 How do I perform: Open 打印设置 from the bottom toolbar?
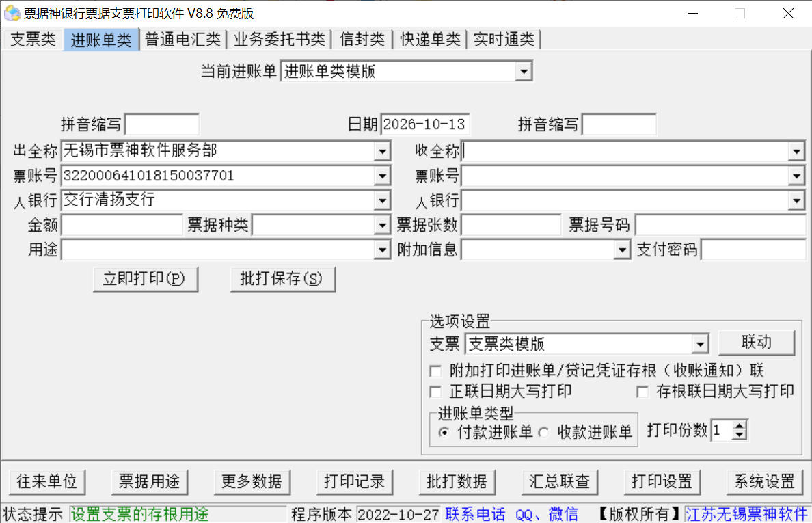coord(662,482)
